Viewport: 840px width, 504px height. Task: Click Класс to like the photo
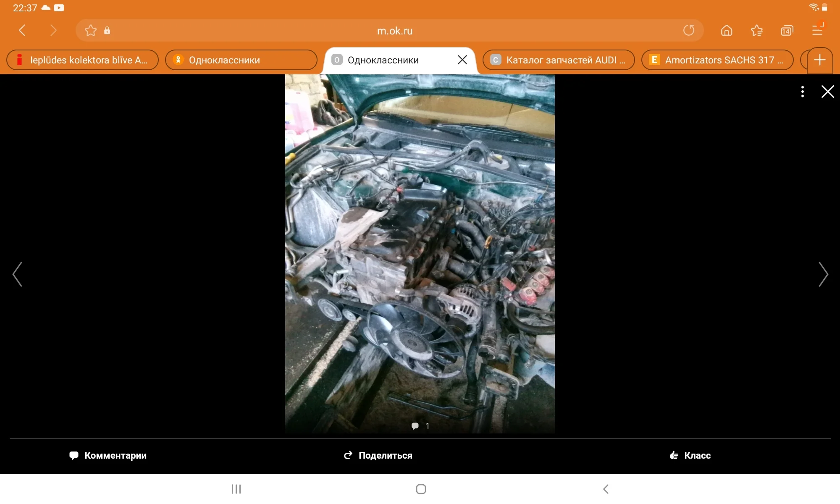(690, 455)
